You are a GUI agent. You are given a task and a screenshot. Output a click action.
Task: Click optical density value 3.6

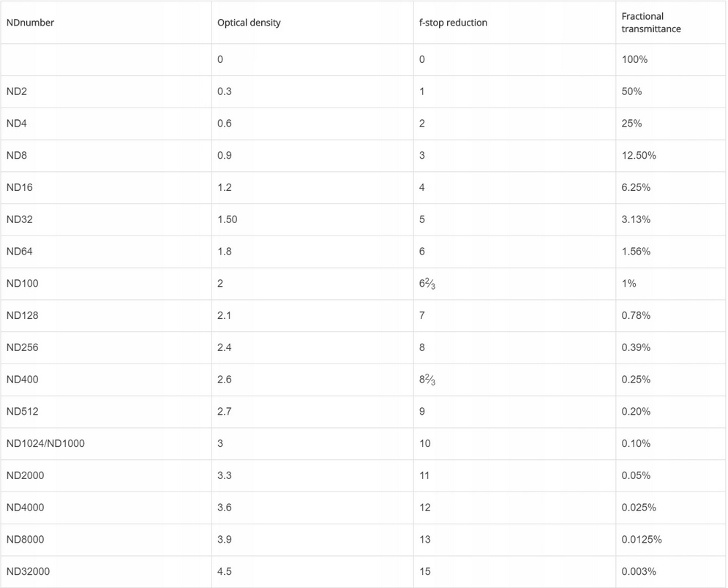click(x=225, y=508)
